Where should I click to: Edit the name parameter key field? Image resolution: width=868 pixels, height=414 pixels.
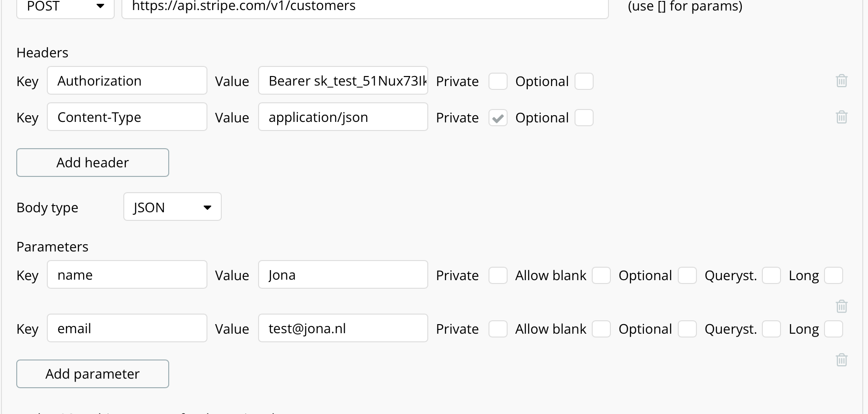[x=127, y=275]
